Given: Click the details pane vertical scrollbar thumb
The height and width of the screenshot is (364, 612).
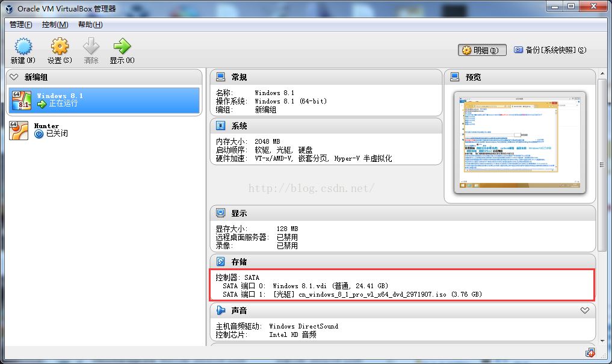Looking at the screenshot, I should point(602,165).
